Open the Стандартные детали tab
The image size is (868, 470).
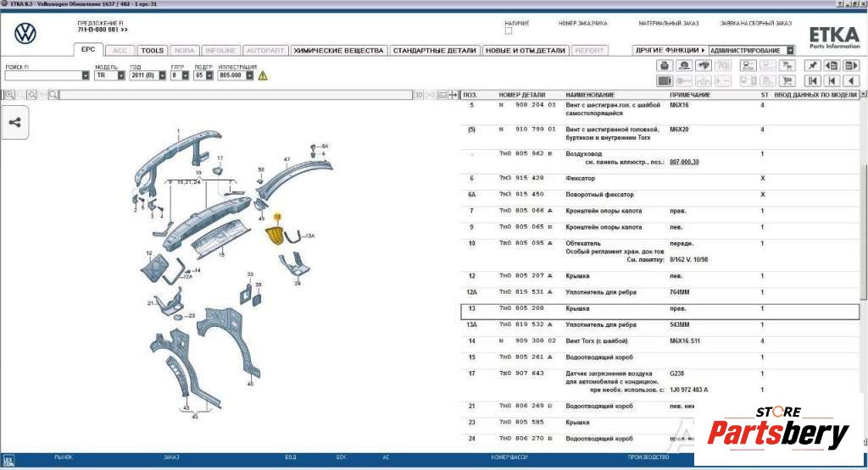point(435,51)
